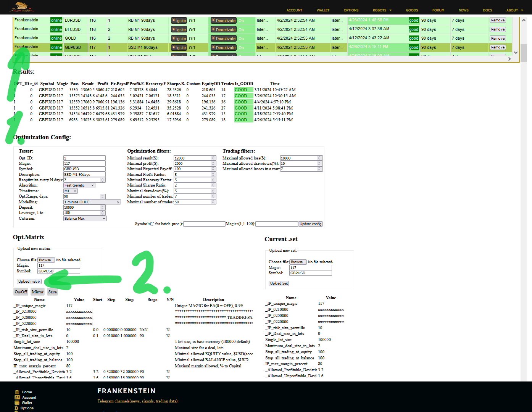This screenshot has width=532, height=412.
Task: Open the Algorithm dropdown showing Fast Genetic
Action: [79, 185]
